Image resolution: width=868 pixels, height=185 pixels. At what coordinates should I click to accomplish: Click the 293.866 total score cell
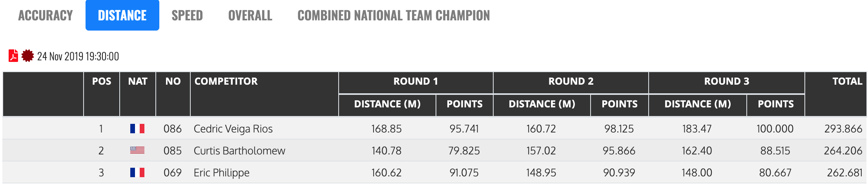(843, 129)
